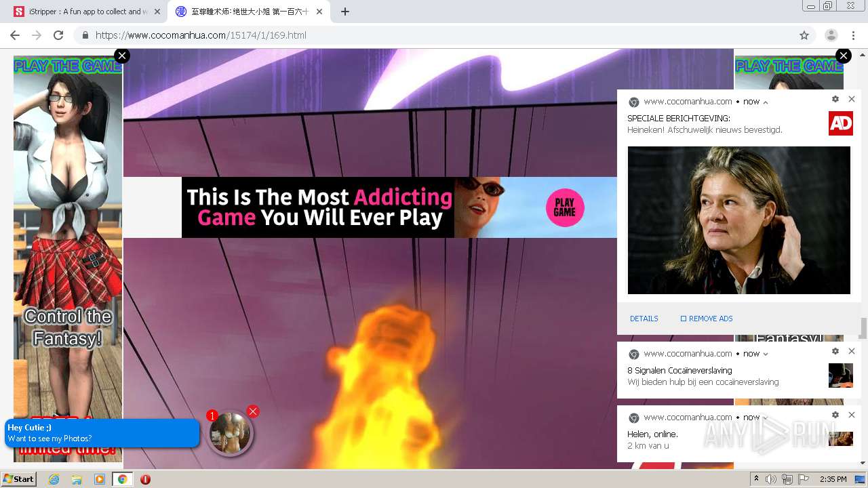This screenshot has width=868, height=488.
Task: Launch Internet Explorer from the taskbar
Action: coord(54,479)
